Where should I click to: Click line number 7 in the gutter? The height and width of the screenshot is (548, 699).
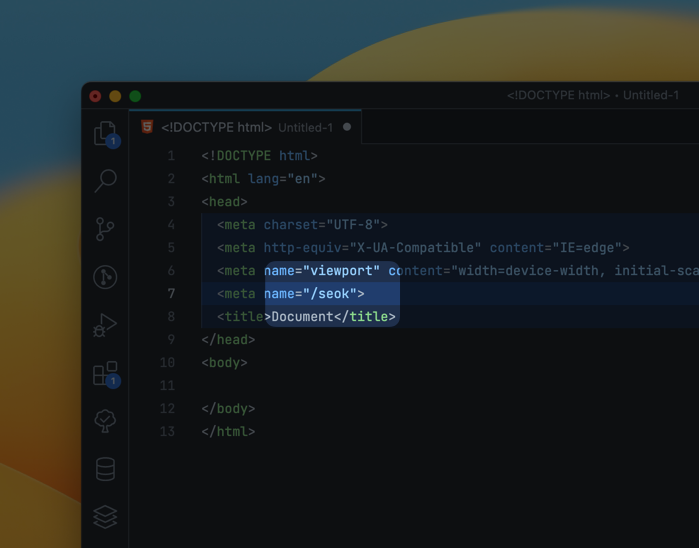[171, 294]
